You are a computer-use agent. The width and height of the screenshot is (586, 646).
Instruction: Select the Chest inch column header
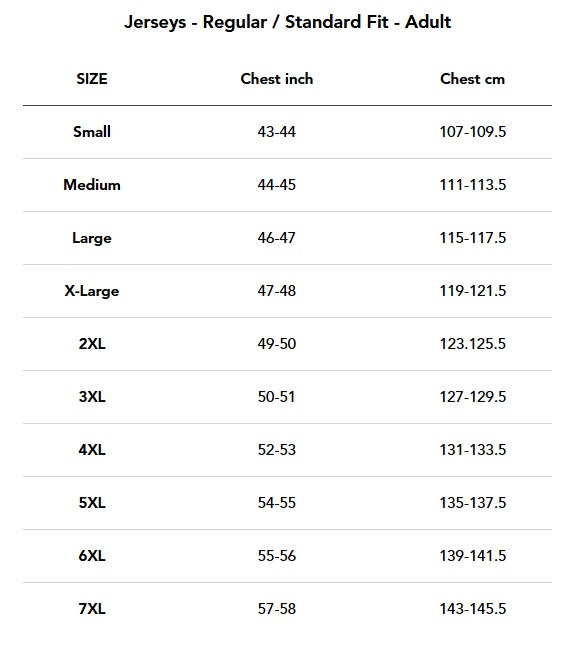277,79
